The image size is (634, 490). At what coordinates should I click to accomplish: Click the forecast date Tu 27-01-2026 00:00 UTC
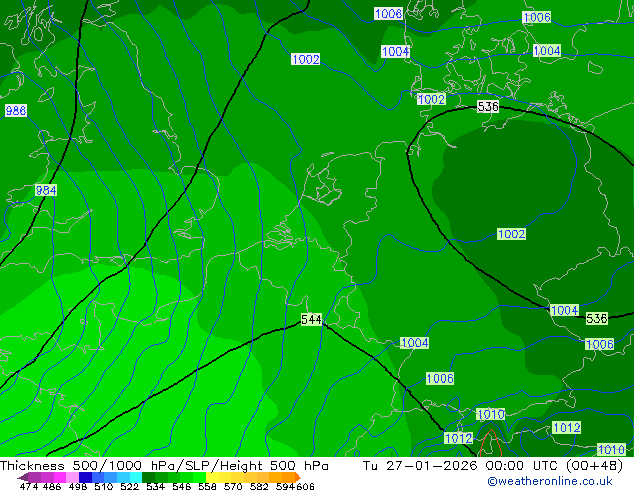click(x=462, y=466)
